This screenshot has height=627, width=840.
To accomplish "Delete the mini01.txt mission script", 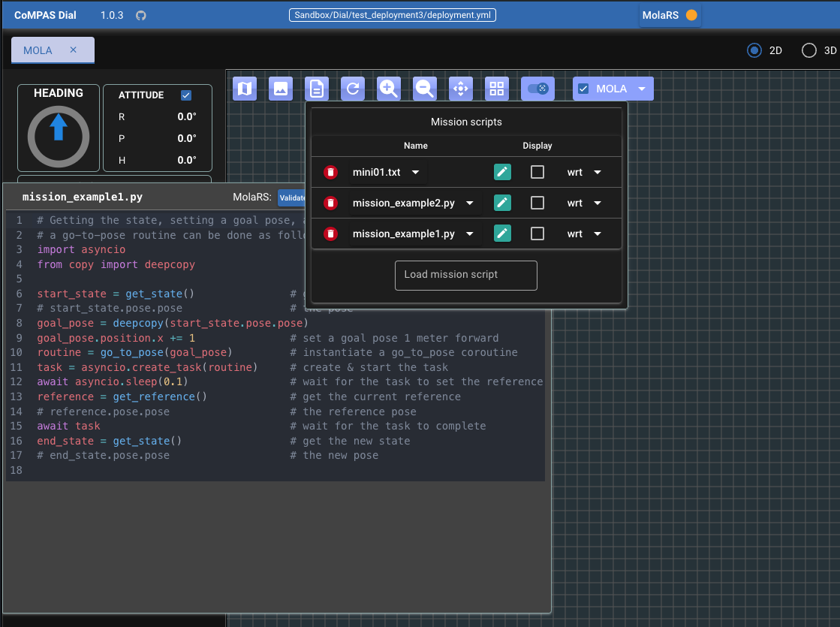I will [x=330, y=173].
